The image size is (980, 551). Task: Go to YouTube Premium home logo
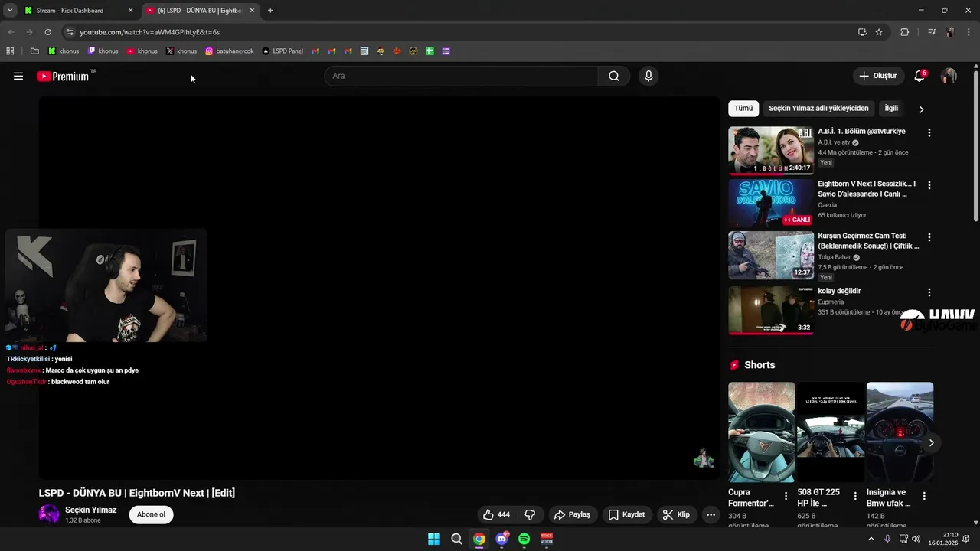click(x=64, y=76)
